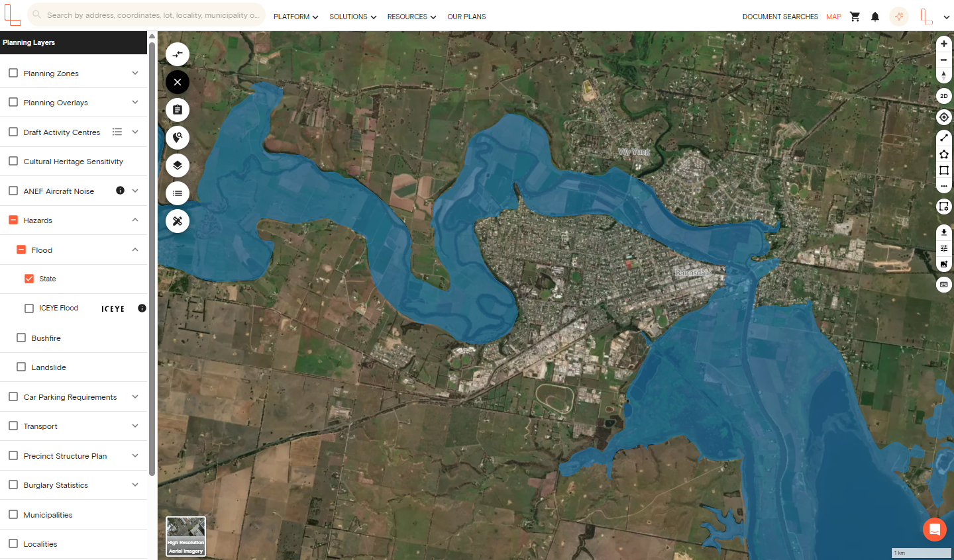This screenshot has height=560, width=954.
Task: Toggle the Hazards group checkbox
Action: pyautogui.click(x=13, y=220)
